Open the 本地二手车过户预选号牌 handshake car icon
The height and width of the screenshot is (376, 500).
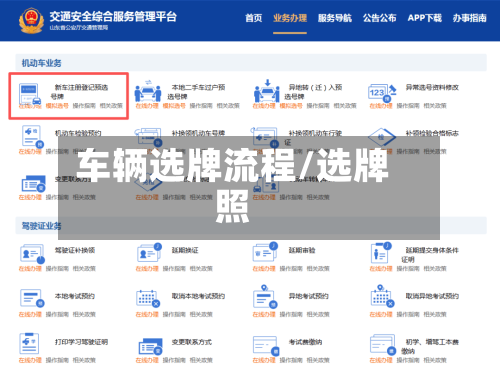[x=148, y=91]
